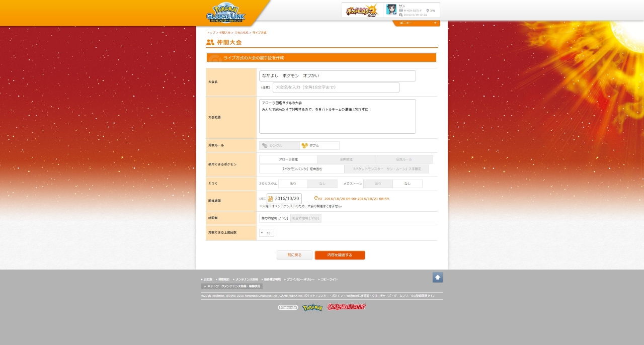Open the calendar date picker icon

tap(270, 199)
